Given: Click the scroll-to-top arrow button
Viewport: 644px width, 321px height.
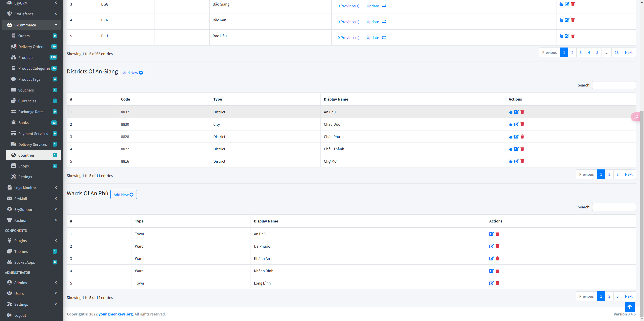Looking at the screenshot, I should pos(629,307).
